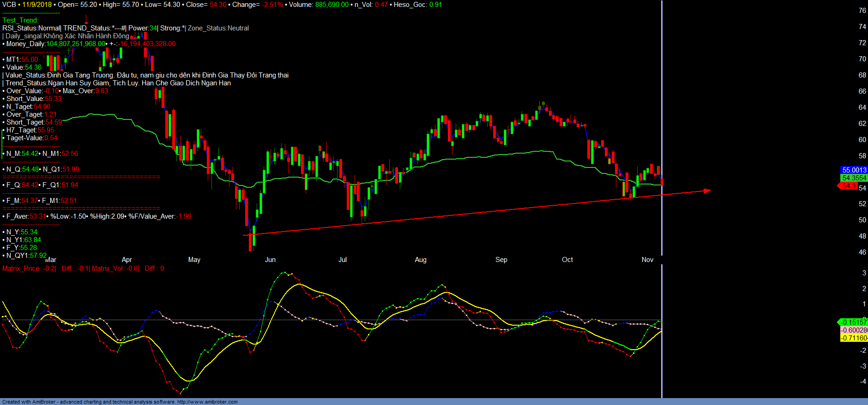Click the Money_Daily value text
Viewport: 868px width, 405px height.
click(76, 44)
